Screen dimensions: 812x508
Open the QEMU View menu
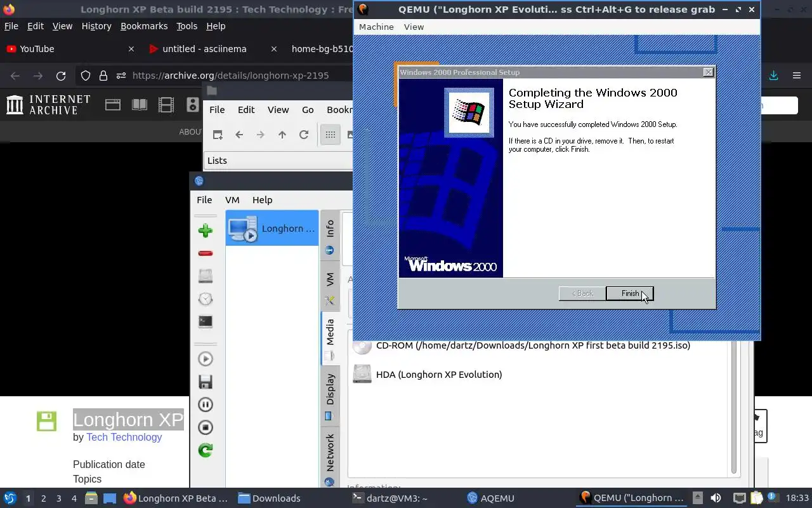click(x=414, y=27)
